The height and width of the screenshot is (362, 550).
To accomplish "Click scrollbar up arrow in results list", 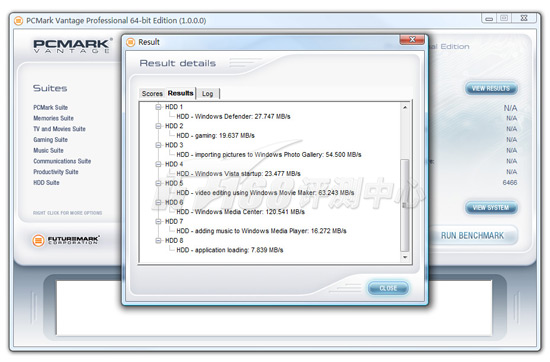I will (x=405, y=107).
